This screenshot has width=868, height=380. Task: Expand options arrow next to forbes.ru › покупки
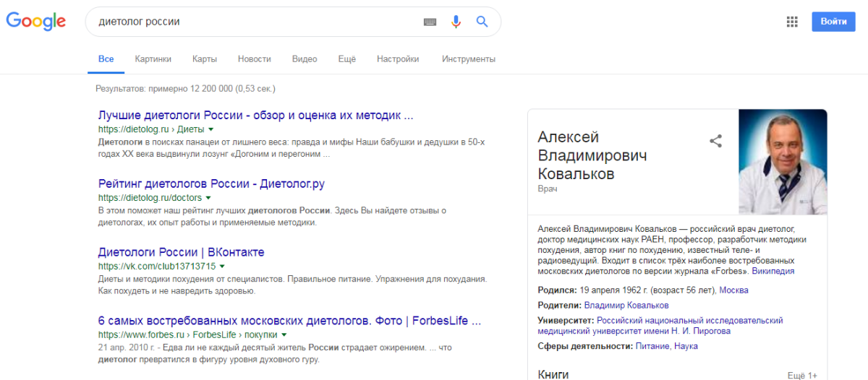tap(284, 335)
